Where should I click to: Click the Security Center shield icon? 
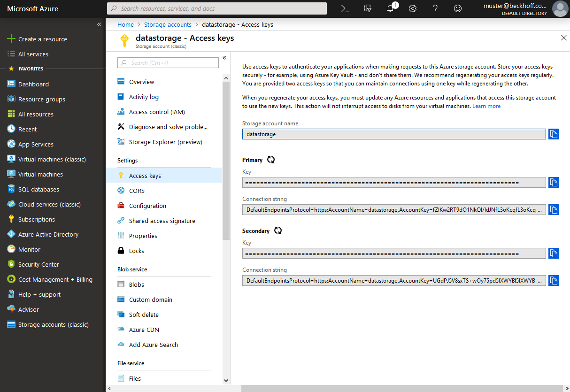click(11, 264)
